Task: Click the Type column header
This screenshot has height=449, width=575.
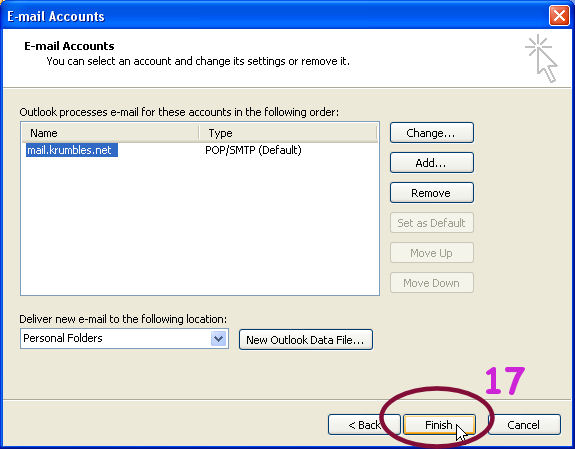Action: (x=288, y=133)
